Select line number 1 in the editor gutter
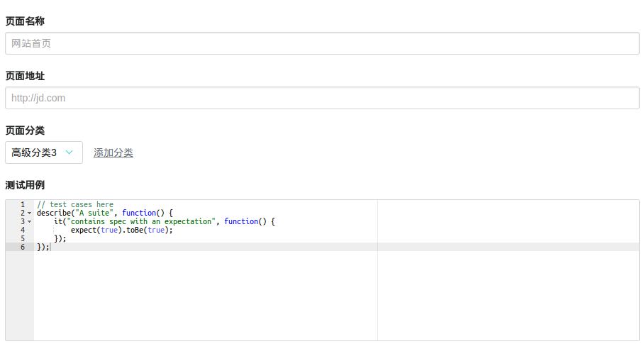The image size is (644, 344). click(x=23, y=204)
